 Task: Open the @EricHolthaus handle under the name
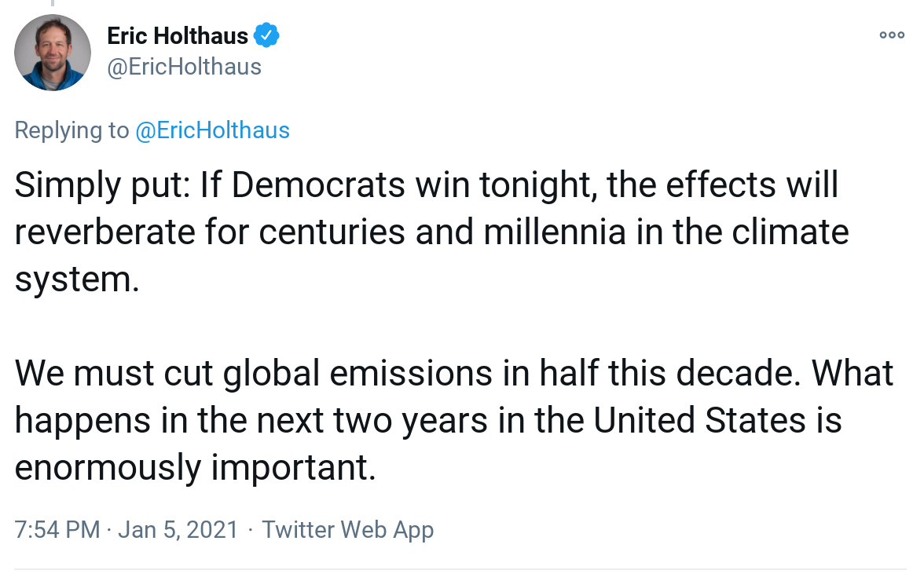pos(184,67)
